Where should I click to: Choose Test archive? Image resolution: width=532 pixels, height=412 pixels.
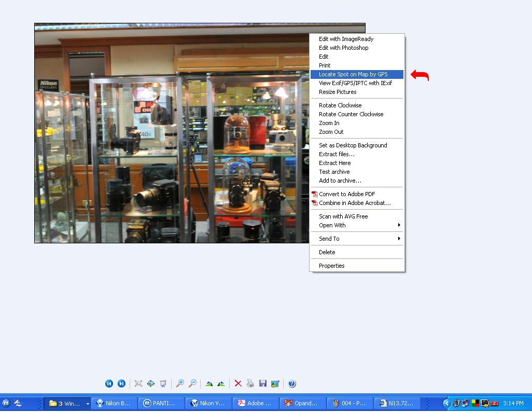point(357,172)
